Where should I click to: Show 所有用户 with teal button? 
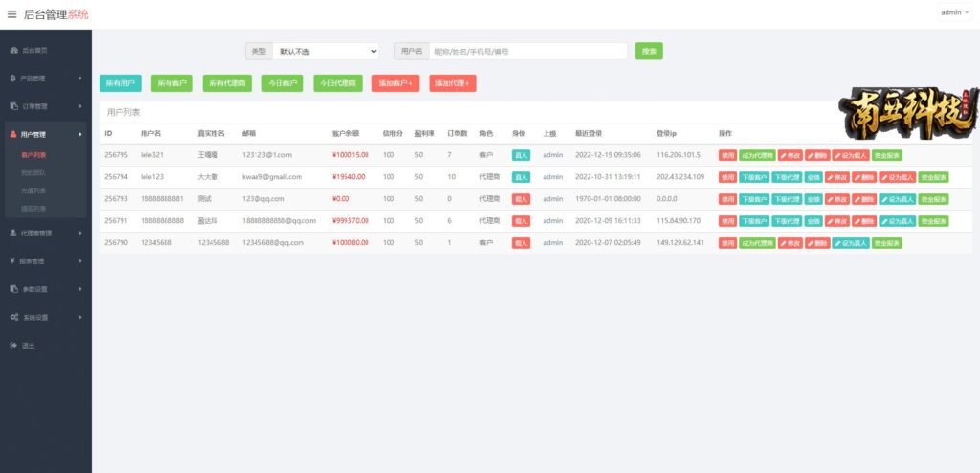120,83
